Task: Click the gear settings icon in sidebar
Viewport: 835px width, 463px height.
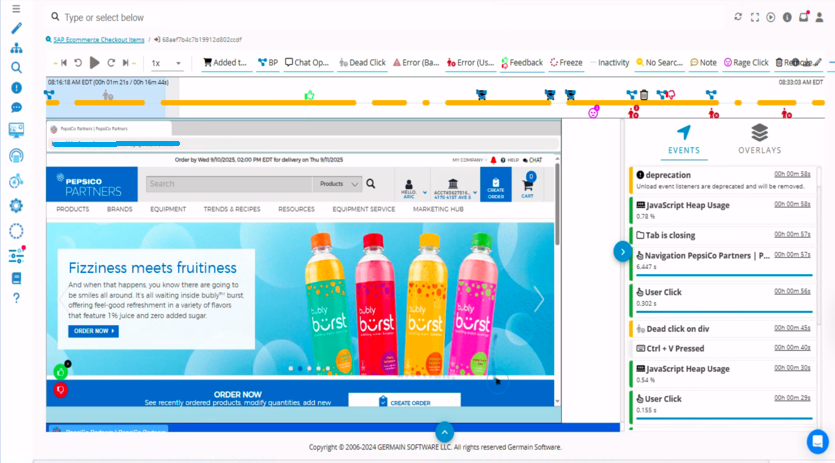Action: pos(17,206)
